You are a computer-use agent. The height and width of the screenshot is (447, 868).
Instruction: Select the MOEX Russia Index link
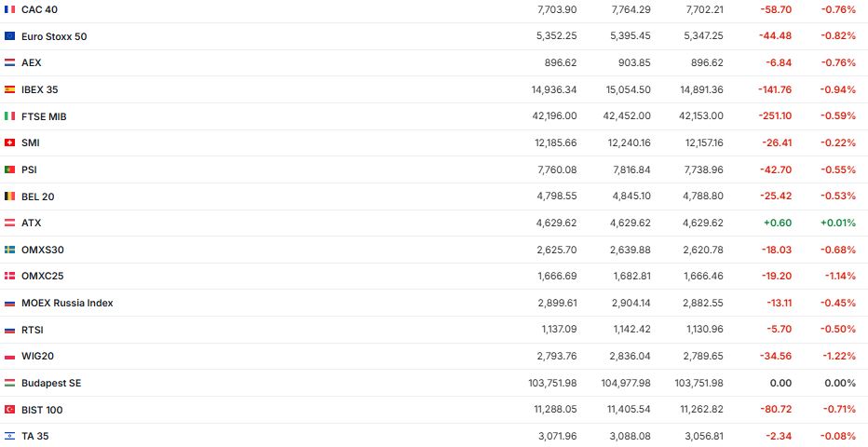pos(67,303)
